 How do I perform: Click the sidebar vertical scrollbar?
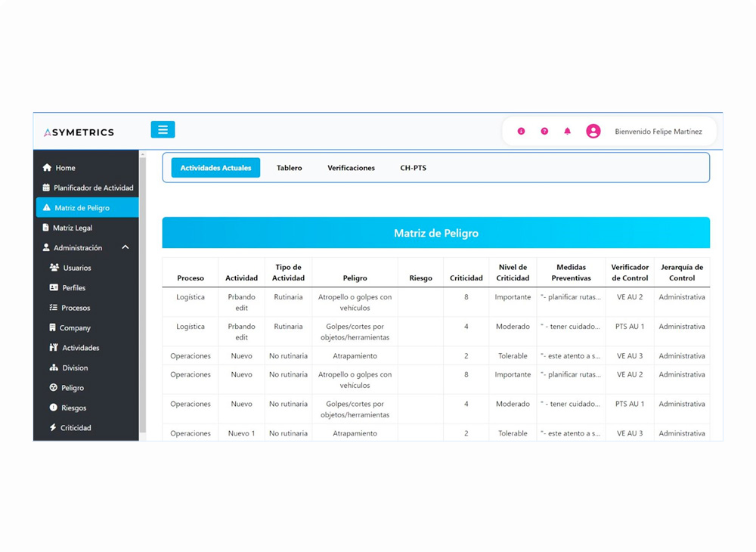pos(142,295)
